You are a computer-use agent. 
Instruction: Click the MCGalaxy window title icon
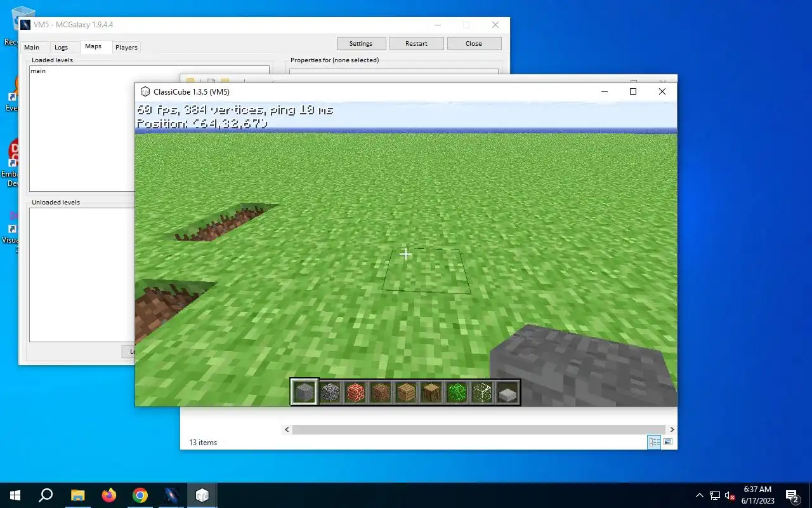click(25, 25)
